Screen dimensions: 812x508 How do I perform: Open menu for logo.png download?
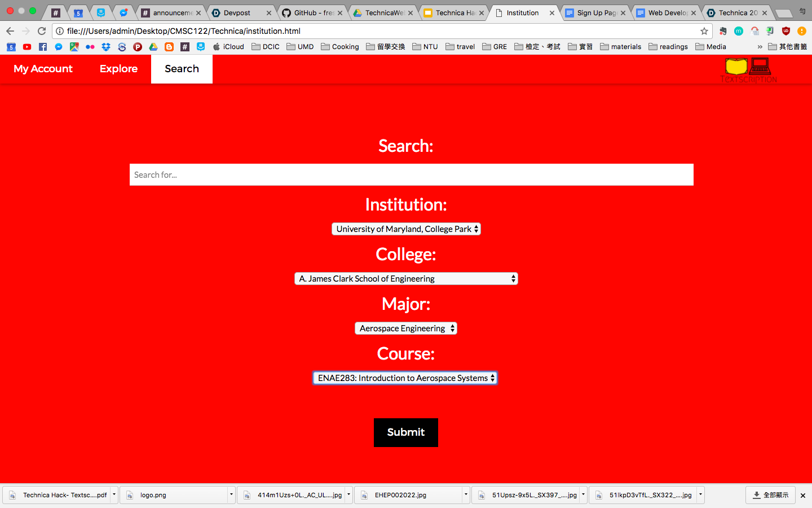pyautogui.click(x=231, y=495)
